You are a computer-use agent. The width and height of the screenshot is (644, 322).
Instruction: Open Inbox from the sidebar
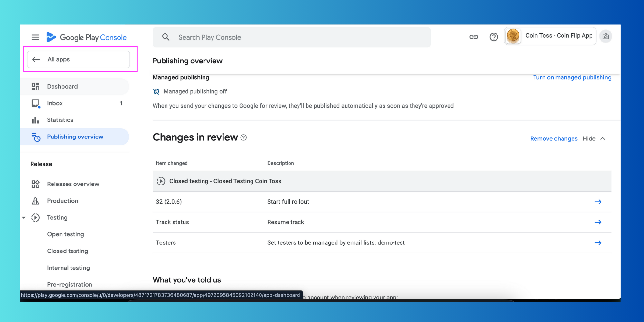(x=75, y=103)
